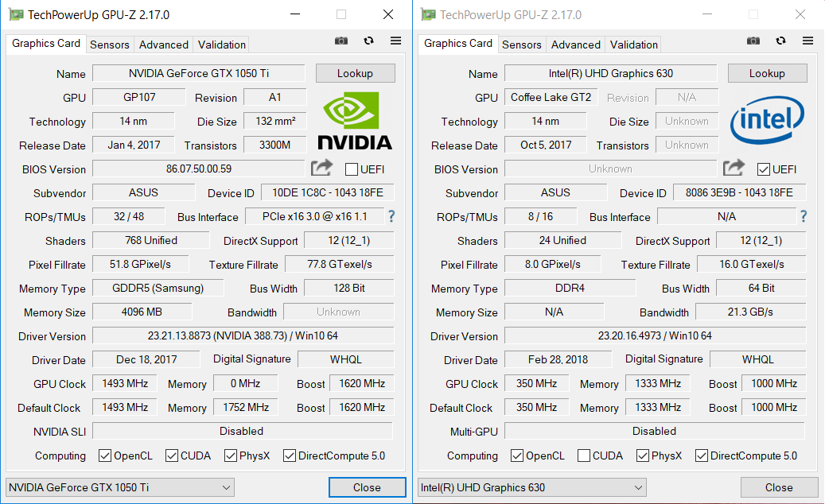
Task: Open the NVIDIA GeForce GTX 1050 Ti adapter dropdown
Action: (x=120, y=487)
